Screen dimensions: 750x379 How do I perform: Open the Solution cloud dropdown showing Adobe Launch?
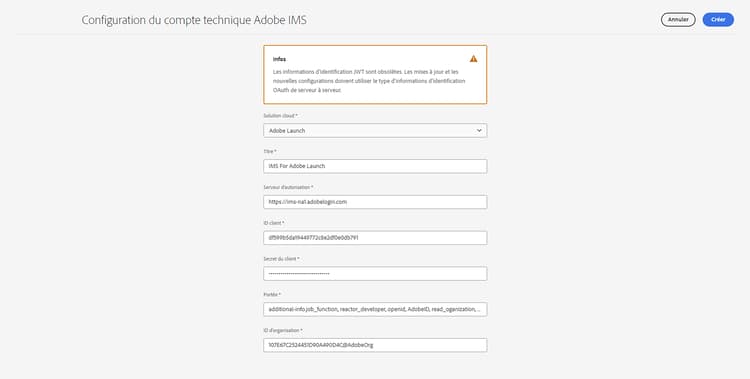pyautogui.click(x=375, y=131)
